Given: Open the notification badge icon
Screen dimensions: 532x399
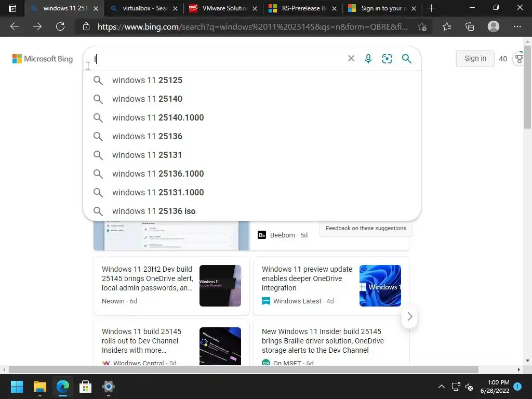Looking at the screenshot, I should [x=517, y=387].
